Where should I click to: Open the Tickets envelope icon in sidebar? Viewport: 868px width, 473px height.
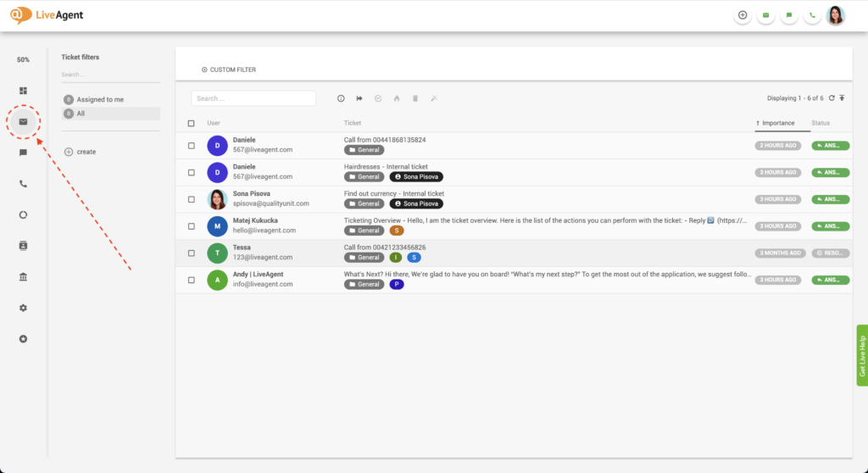pyautogui.click(x=24, y=122)
